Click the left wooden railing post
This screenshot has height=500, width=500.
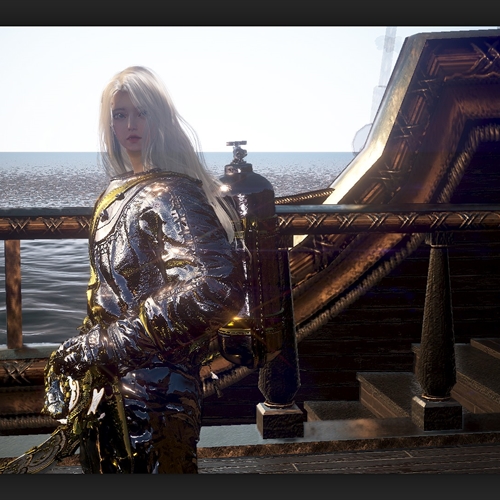(14, 294)
